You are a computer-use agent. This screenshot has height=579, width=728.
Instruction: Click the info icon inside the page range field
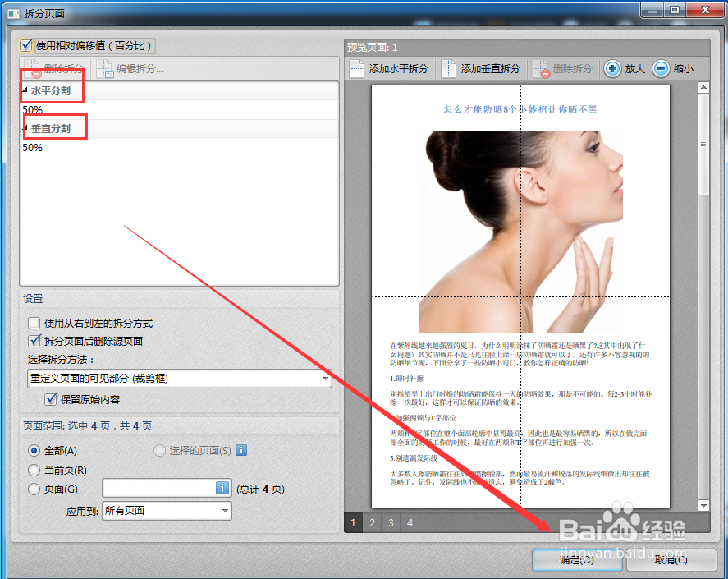click(222, 488)
